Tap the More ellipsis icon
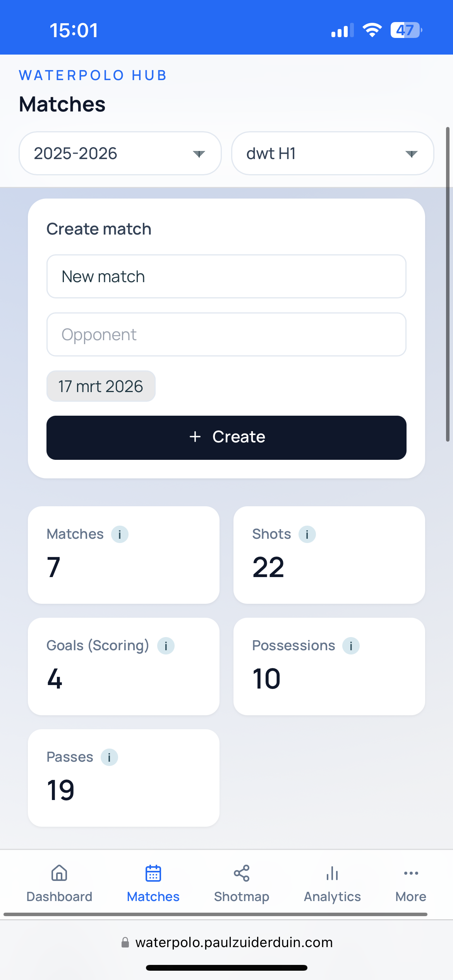 (410, 873)
